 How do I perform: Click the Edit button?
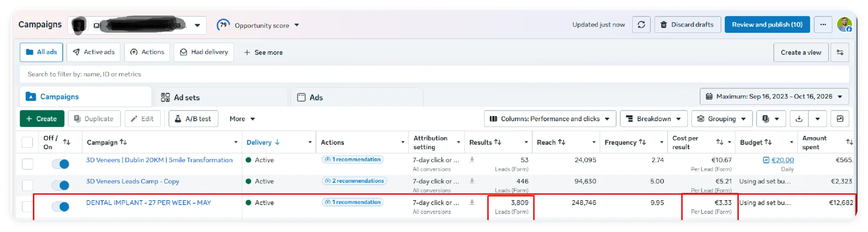click(142, 119)
